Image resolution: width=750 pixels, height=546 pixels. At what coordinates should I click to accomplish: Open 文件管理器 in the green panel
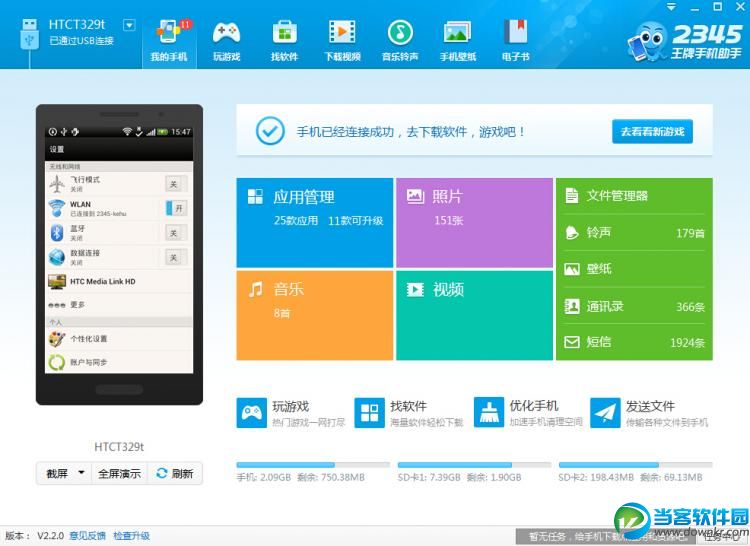coord(634,196)
